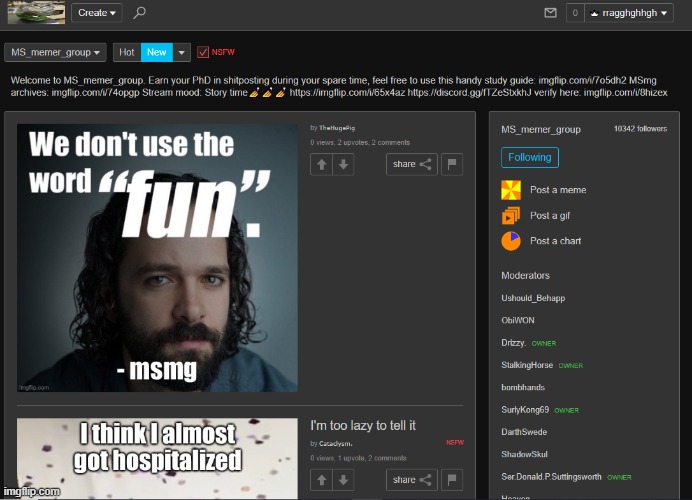Open the "I'm too lazy to tell it" post title
The image size is (692, 500).
[363, 425]
